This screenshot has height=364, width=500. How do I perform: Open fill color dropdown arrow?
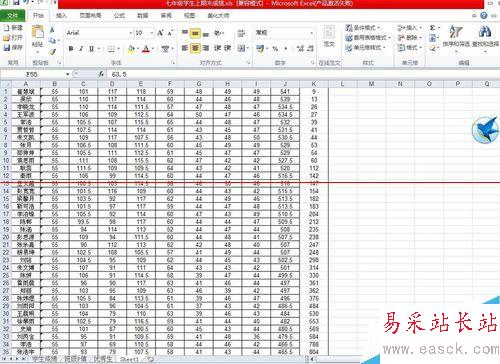coord(138,49)
